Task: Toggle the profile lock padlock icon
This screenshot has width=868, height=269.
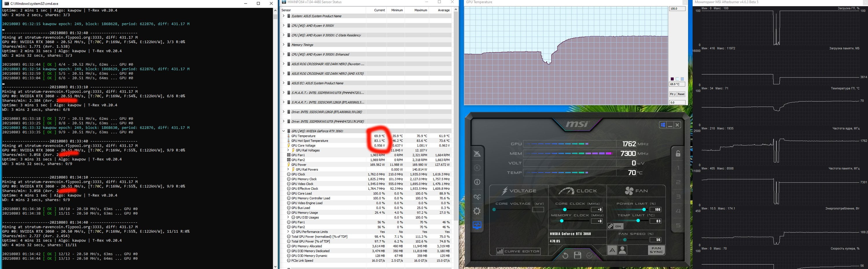Action: pos(678,154)
